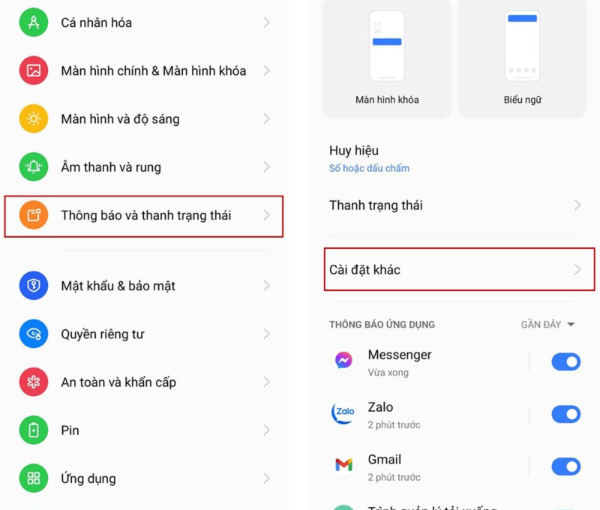Toggle Messenger notifications switch off
This screenshot has width=600, height=510.
click(566, 362)
